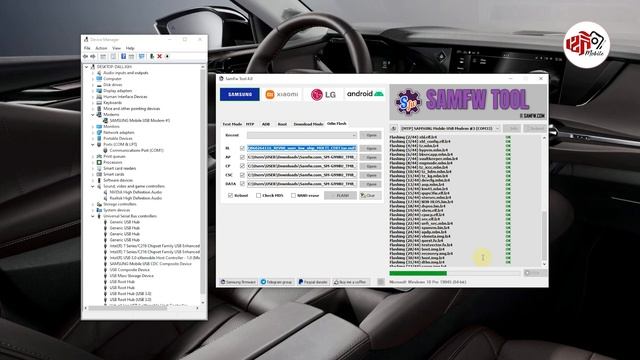The image size is (640, 360).
Task: Select the Android brand logo button
Action: tap(365, 94)
